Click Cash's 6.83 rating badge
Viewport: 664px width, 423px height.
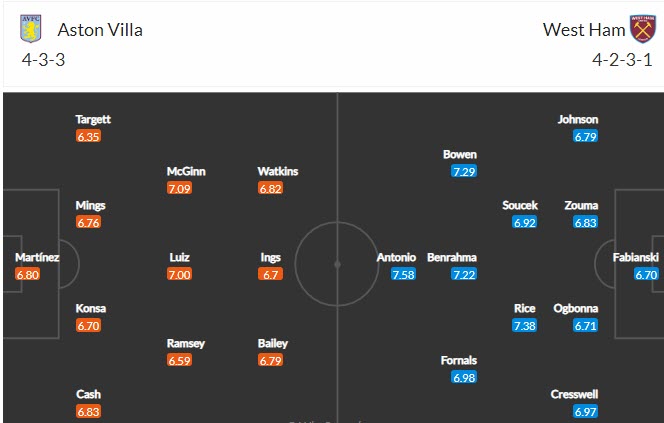pyautogui.click(x=87, y=411)
